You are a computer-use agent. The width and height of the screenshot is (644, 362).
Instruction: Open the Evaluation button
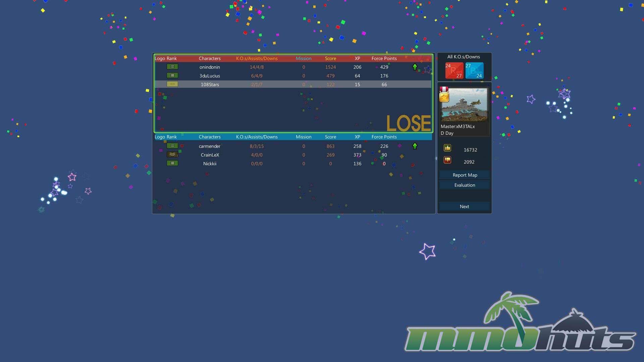(465, 185)
